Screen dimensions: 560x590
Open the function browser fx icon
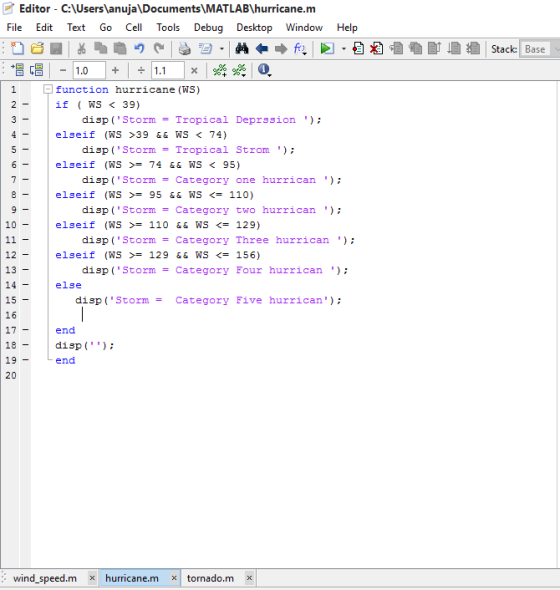click(x=300, y=49)
